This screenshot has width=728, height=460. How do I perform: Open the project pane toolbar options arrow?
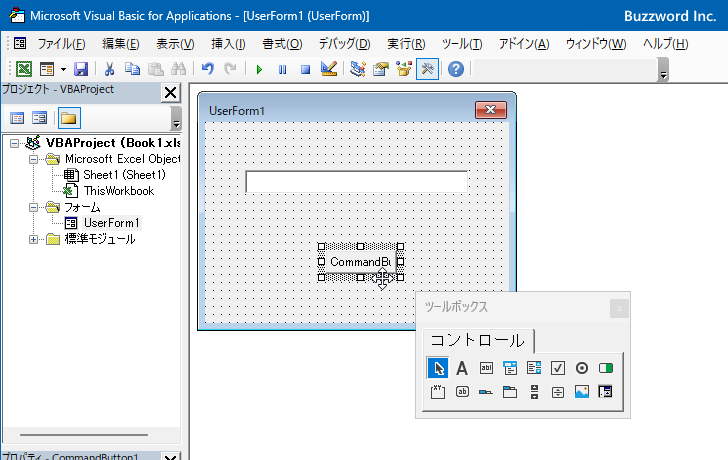[176, 118]
